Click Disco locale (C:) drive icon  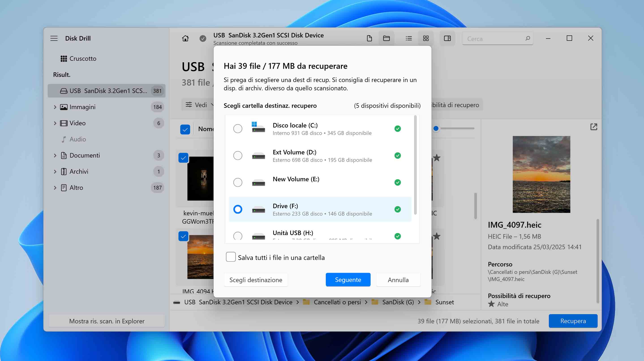point(258,127)
